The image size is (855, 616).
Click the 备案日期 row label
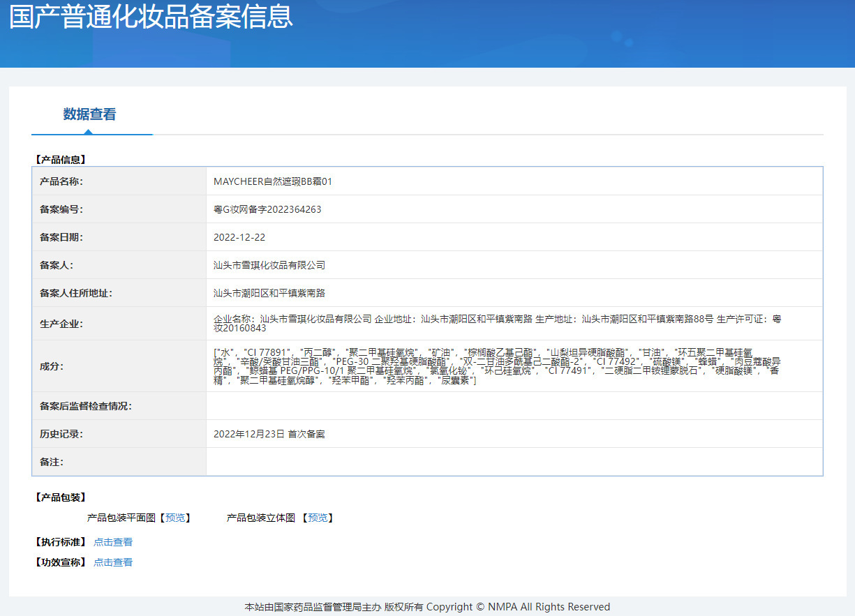[x=61, y=237]
